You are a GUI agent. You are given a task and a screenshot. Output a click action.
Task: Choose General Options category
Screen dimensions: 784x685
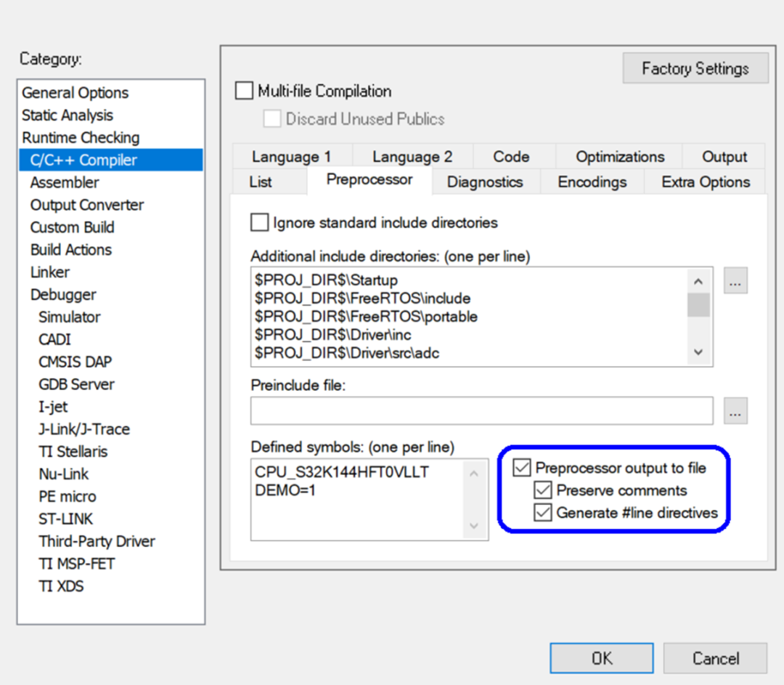click(x=75, y=92)
